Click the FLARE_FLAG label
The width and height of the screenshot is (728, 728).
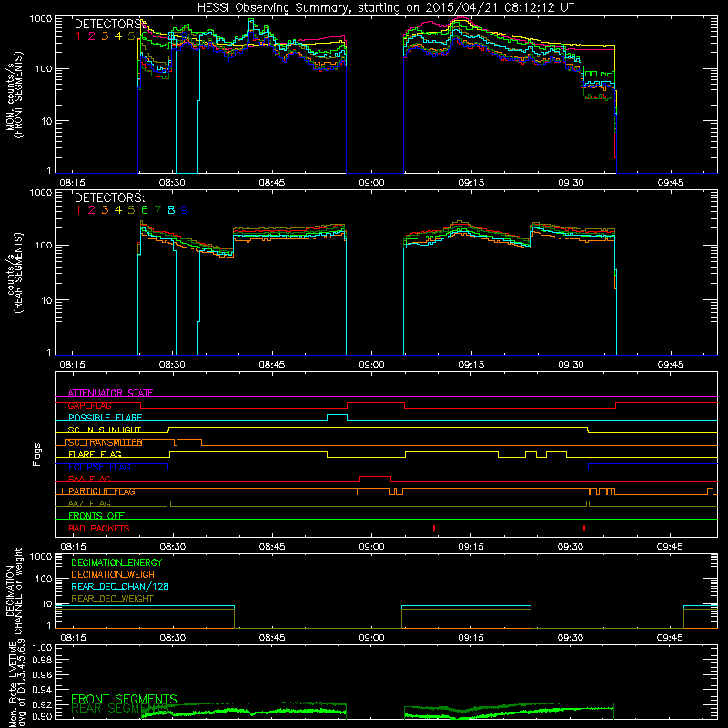[x=95, y=454]
